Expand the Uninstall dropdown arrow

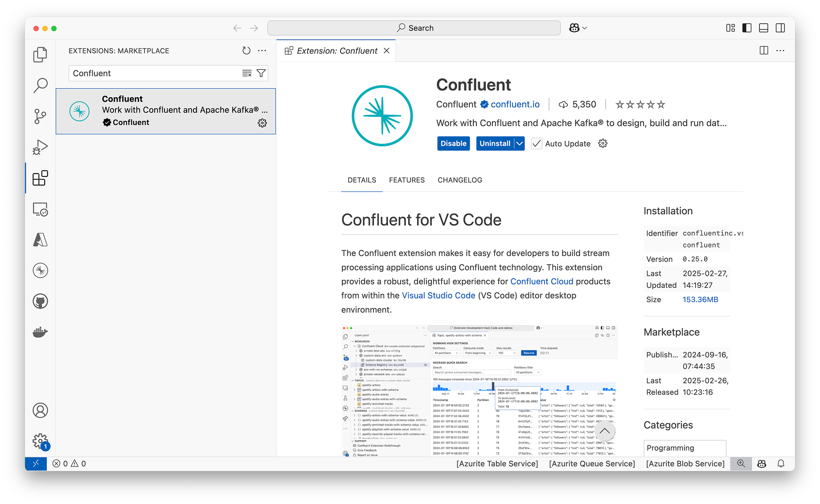(x=519, y=143)
